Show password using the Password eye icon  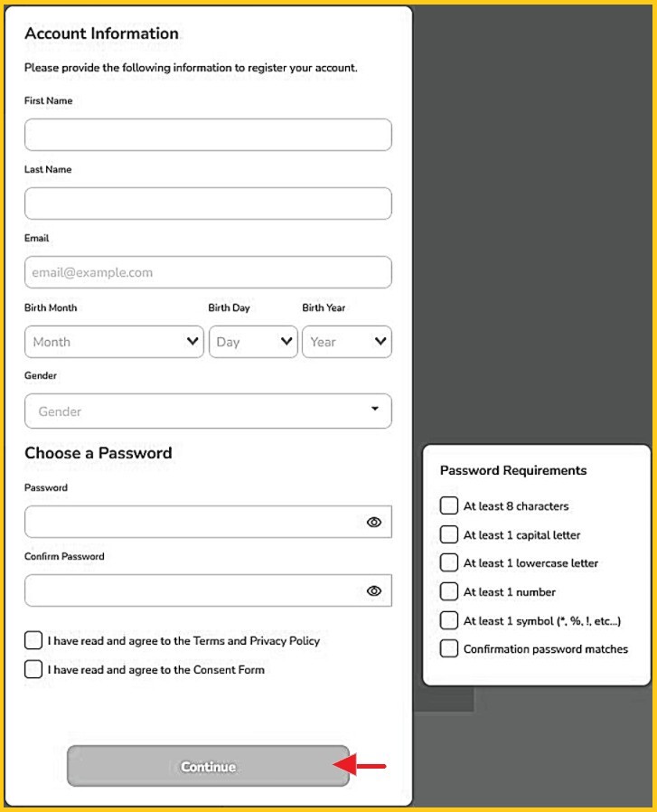coord(374,523)
